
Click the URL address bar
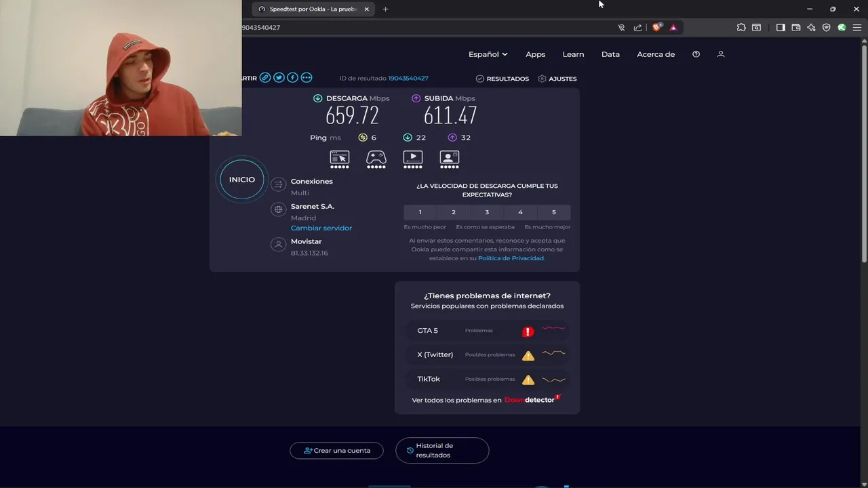[427, 28]
